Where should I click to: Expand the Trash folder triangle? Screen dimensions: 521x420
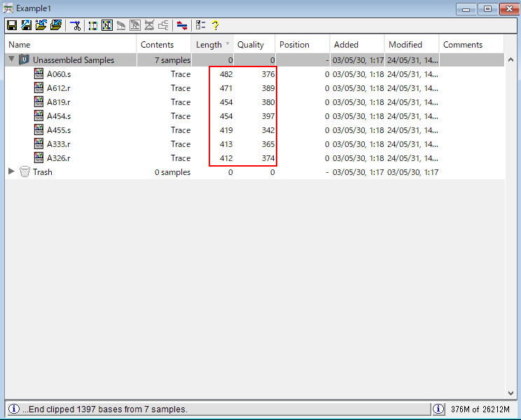11,171
